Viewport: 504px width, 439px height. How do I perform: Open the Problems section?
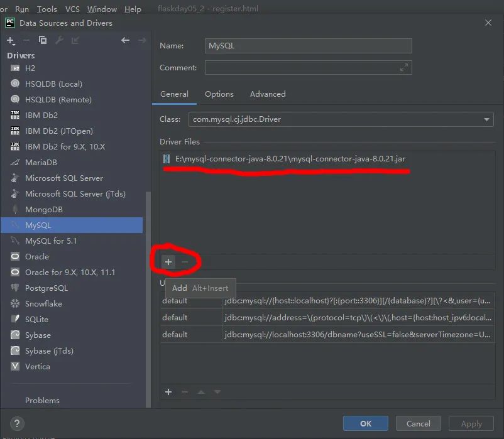point(42,401)
